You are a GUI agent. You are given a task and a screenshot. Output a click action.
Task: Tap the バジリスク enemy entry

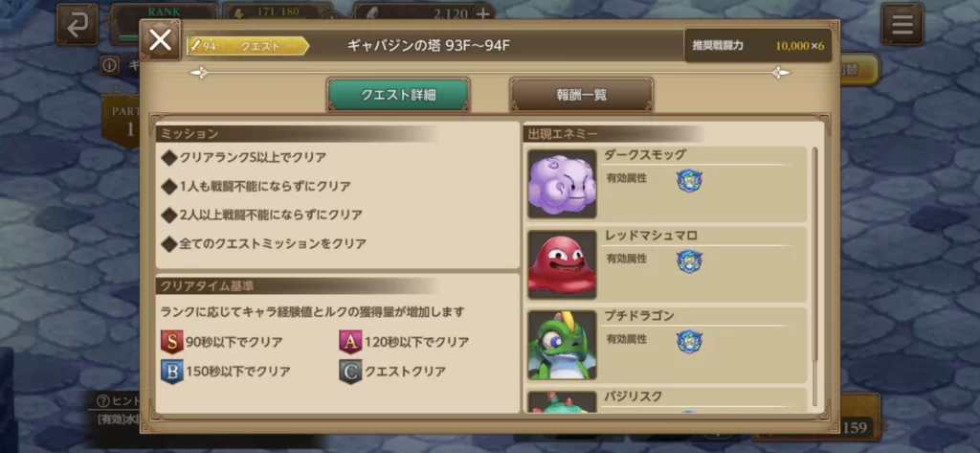(667, 400)
